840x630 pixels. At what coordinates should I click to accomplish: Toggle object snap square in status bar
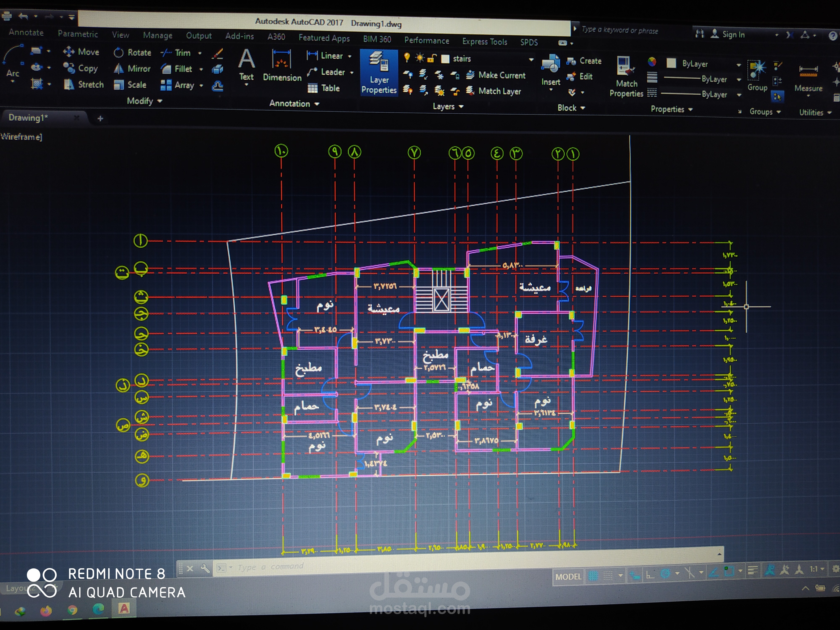729,571
